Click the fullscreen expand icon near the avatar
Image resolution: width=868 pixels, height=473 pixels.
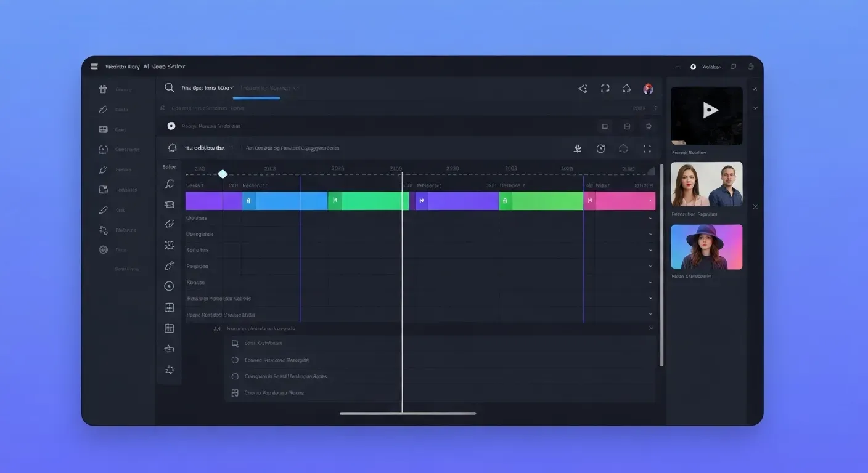tap(605, 88)
